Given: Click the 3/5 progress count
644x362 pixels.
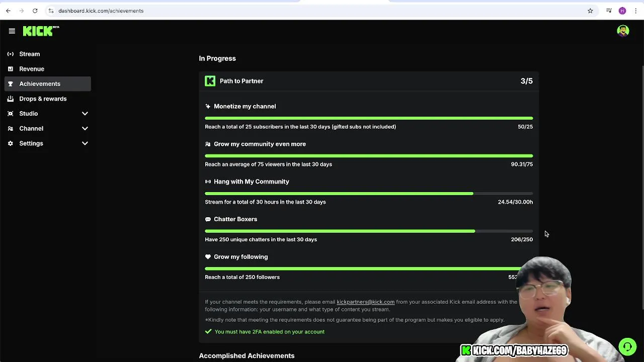Looking at the screenshot, I should pos(527,81).
